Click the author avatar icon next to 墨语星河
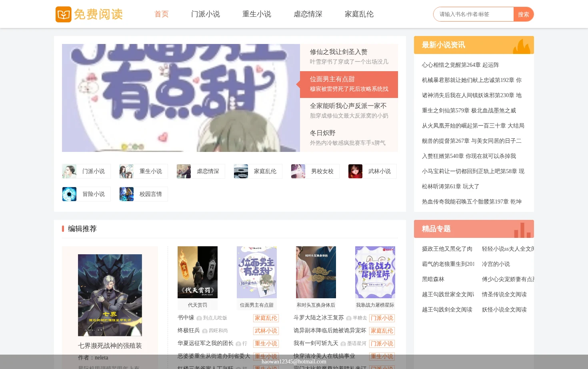This screenshot has width=588, height=369. [343, 344]
